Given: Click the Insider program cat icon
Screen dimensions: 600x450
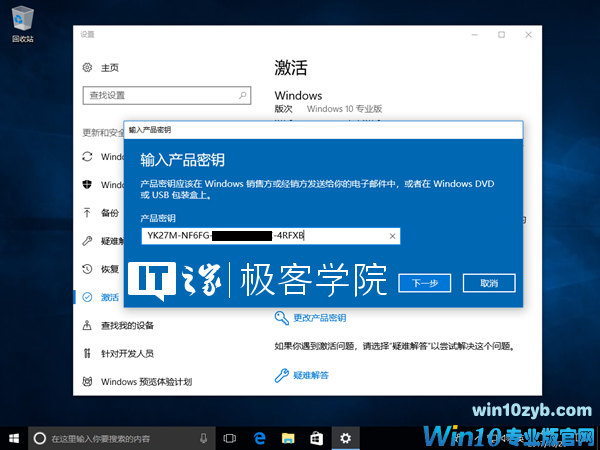Looking at the screenshot, I should (87, 381).
